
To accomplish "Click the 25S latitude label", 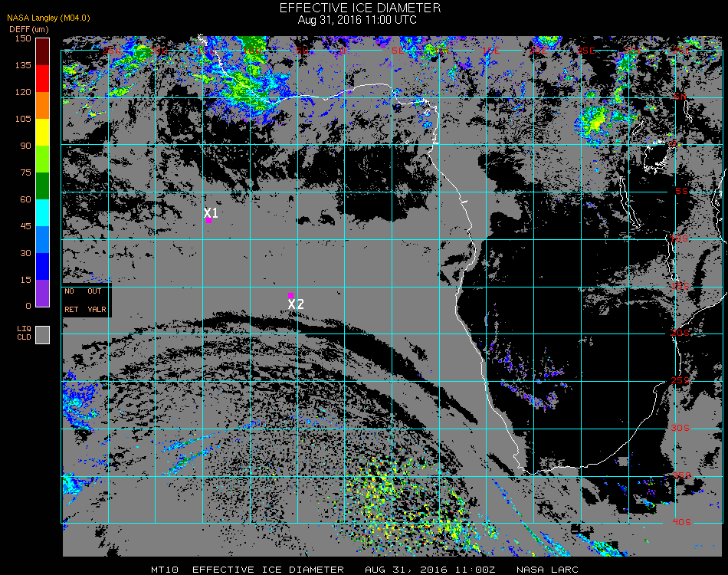I will pyautogui.click(x=680, y=380).
